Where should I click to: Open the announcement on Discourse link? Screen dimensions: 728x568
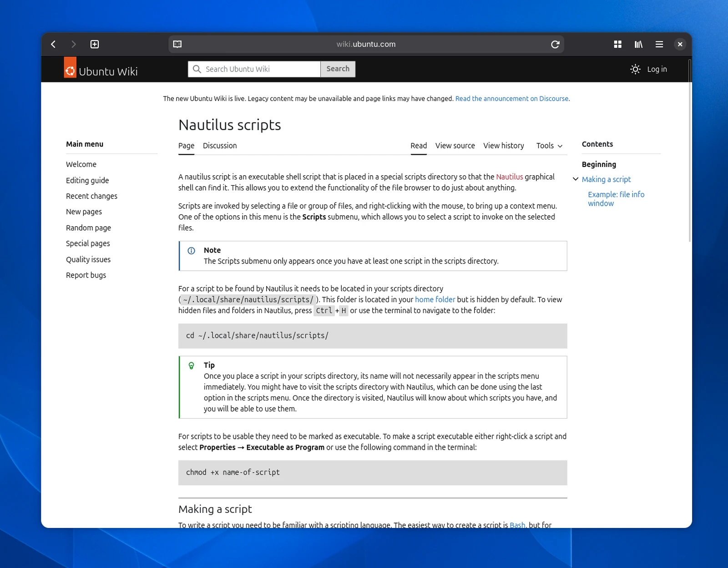pos(512,98)
